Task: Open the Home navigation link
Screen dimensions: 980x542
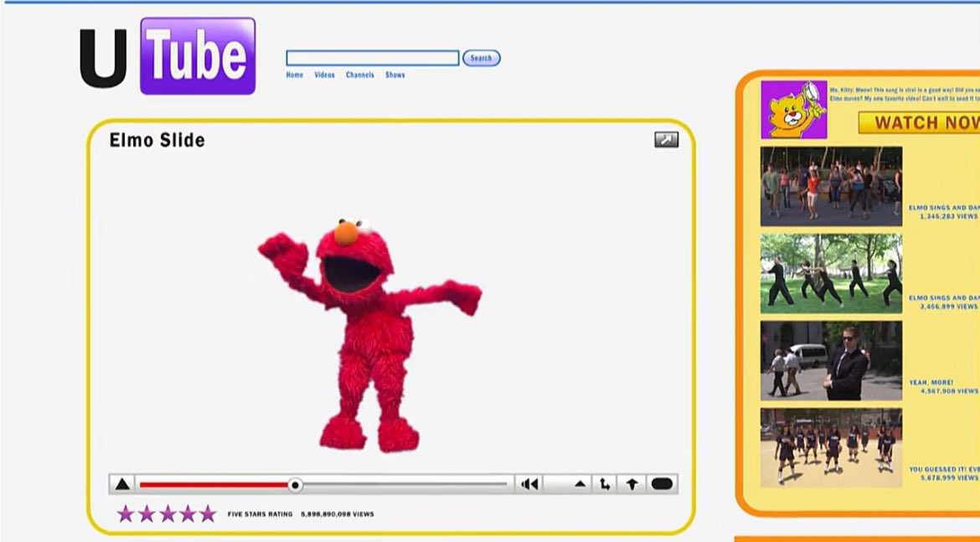Action: coord(294,75)
